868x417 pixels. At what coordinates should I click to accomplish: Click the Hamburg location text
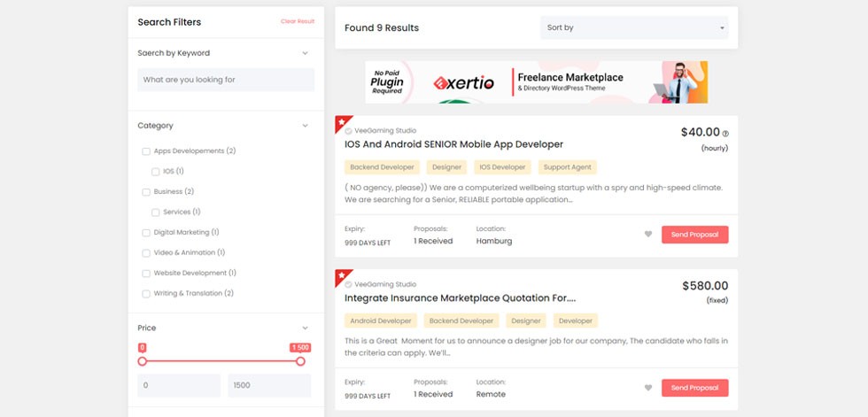[x=494, y=241]
